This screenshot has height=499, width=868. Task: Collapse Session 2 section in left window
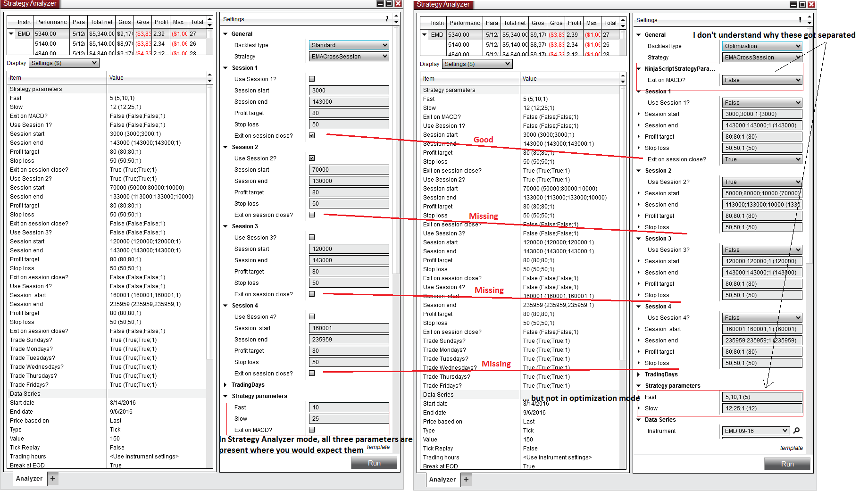pos(225,147)
